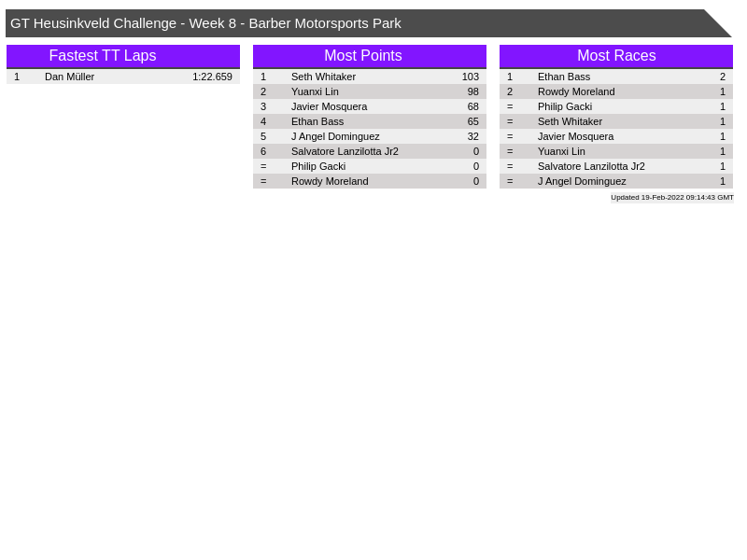Click Rowdy Moreland in Most Races list
Screen dimensions: 747x560
[x=576, y=91]
